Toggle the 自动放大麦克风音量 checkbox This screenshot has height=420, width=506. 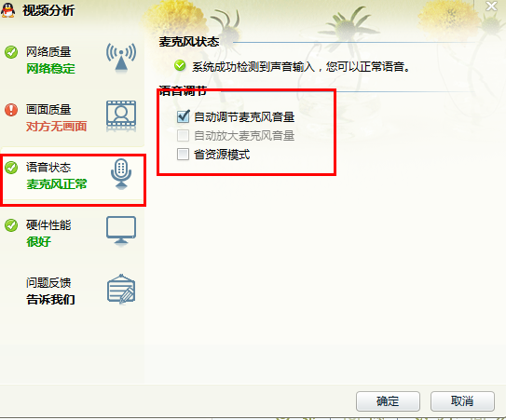(x=183, y=135)
